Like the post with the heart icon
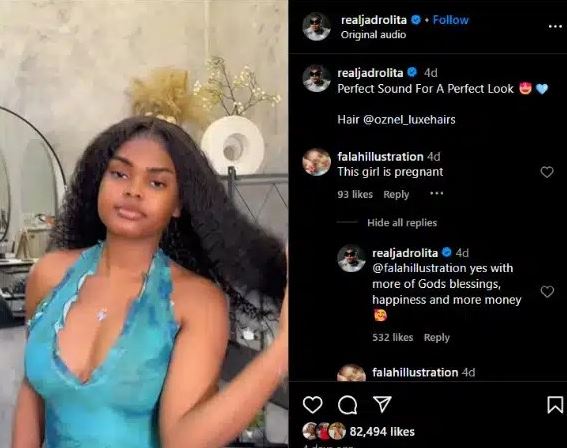 pyautogui.click(x=312, y=405)
